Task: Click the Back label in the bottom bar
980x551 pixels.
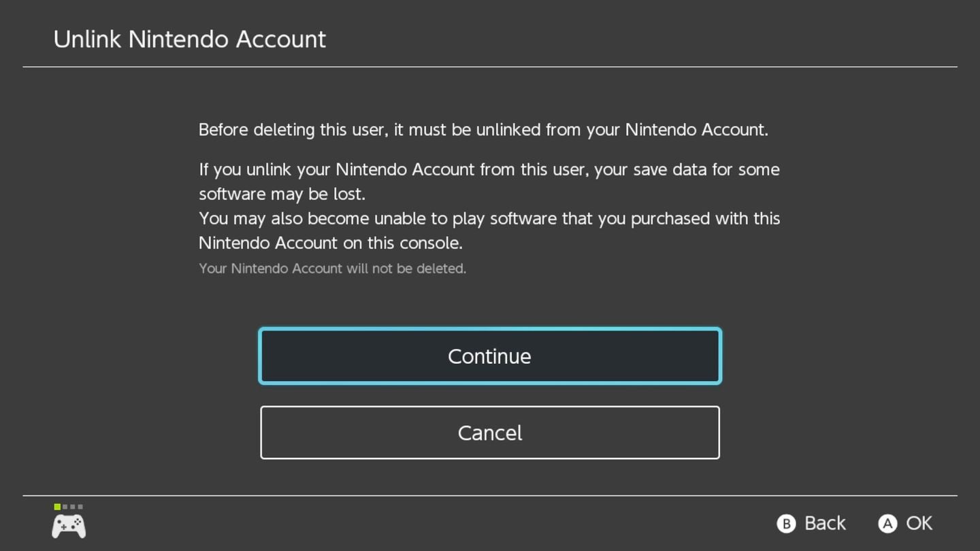Action: (825, 523)
